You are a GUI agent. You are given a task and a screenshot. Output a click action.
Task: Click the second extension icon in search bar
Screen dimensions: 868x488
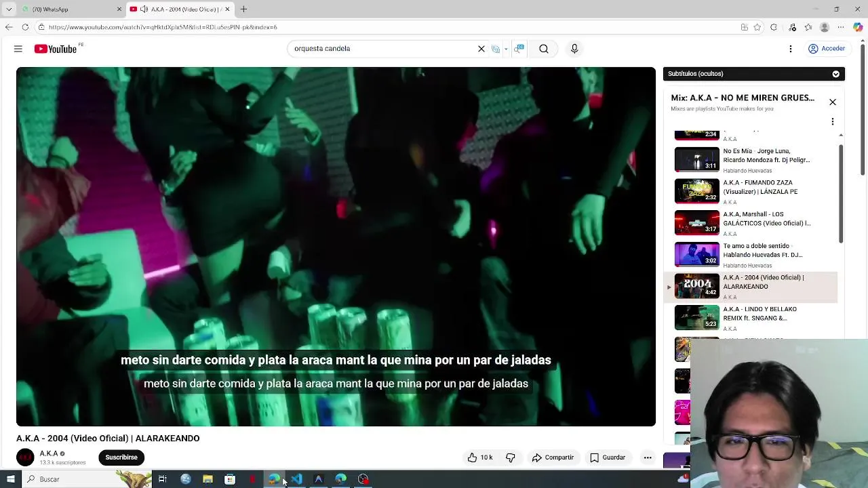pos(519,49)
